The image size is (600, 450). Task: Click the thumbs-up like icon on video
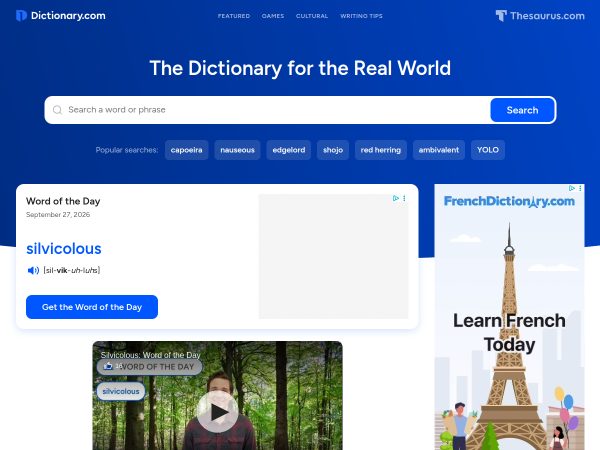(108, 366)
